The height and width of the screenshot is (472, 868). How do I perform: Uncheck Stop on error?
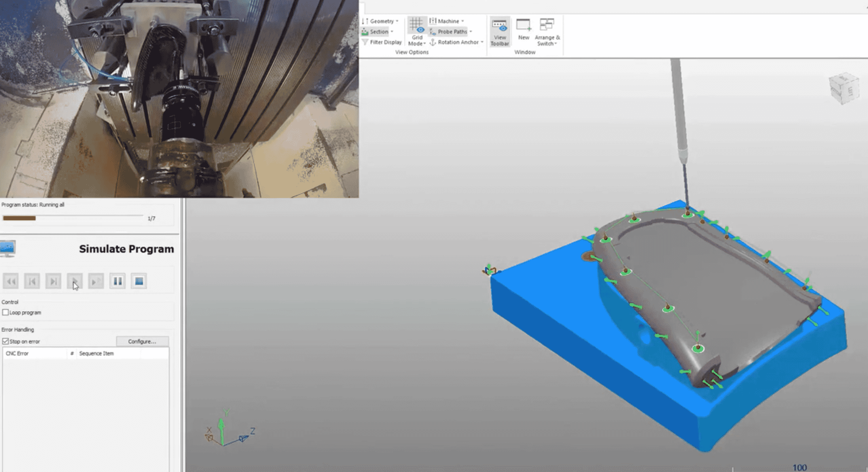[x=6, y=341]
